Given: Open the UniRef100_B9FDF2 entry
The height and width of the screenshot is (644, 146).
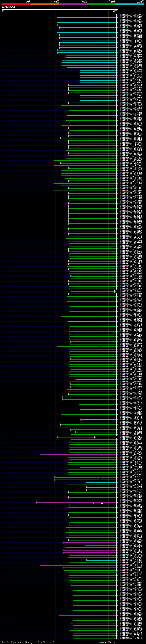Looking at the screenshot, I should point(131,550).
